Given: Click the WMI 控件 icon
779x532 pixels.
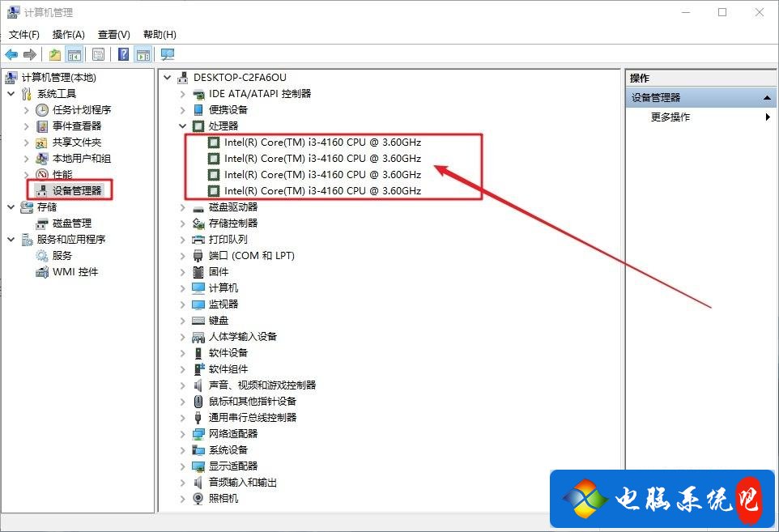Looking at the screenshot, I should [x=42, y=272].
